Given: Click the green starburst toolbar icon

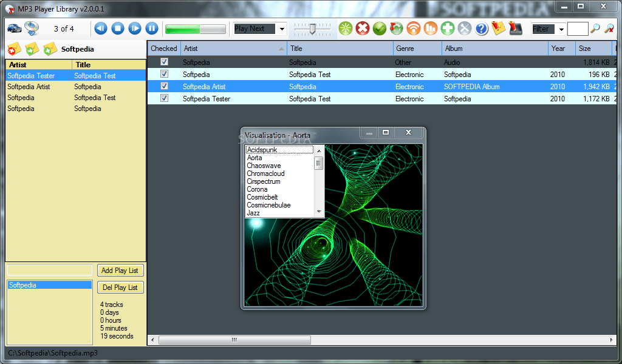Looking at the screenshot, I should click(x=346, y=29).
